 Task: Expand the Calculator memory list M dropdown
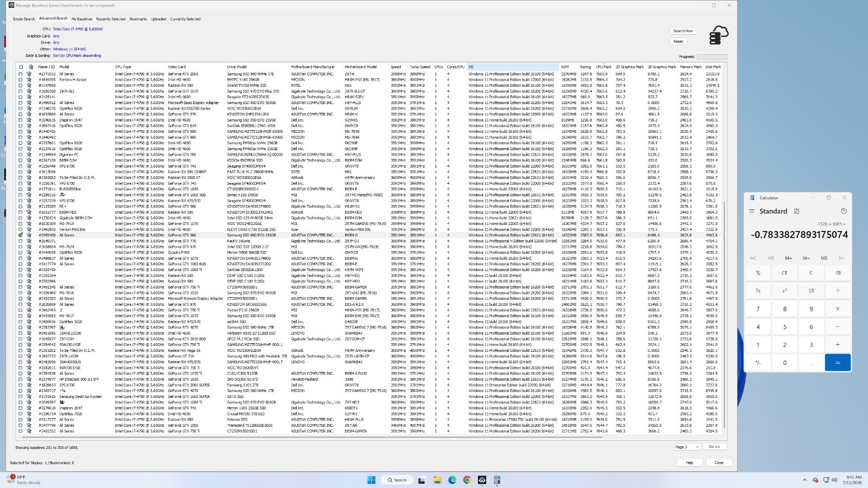tap(842, 258)
